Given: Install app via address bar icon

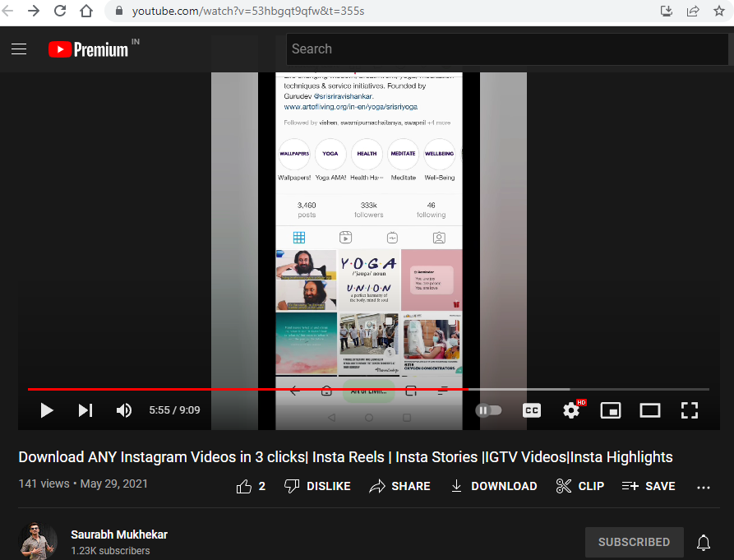Looking at the screenshot, I should pyautogui.click(x=667, y=11).
